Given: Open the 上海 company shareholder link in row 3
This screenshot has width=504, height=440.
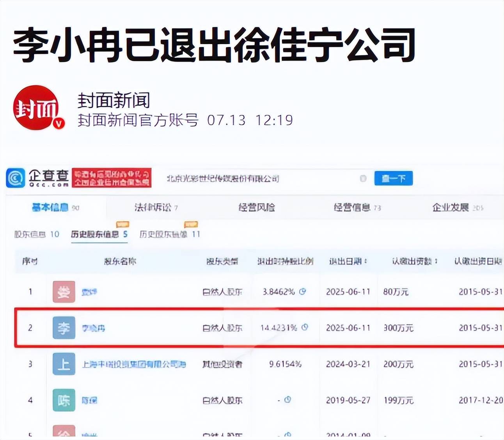Looking at the screenshot, I should (133, 364).
